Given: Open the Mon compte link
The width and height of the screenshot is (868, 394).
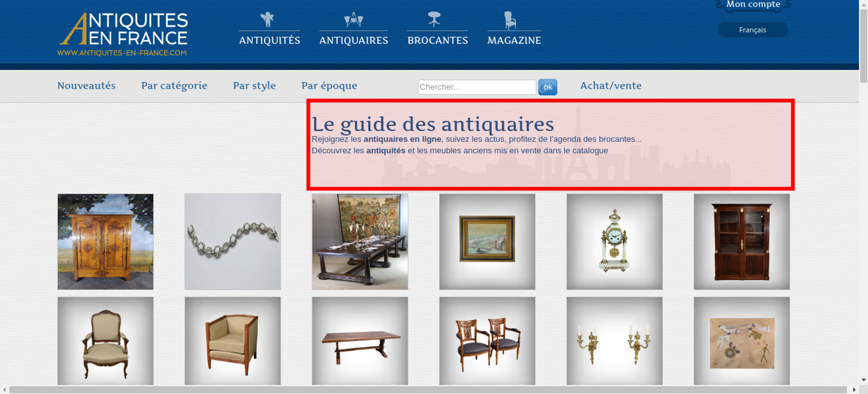Looking at the screenshot, I should click(753, 4).
